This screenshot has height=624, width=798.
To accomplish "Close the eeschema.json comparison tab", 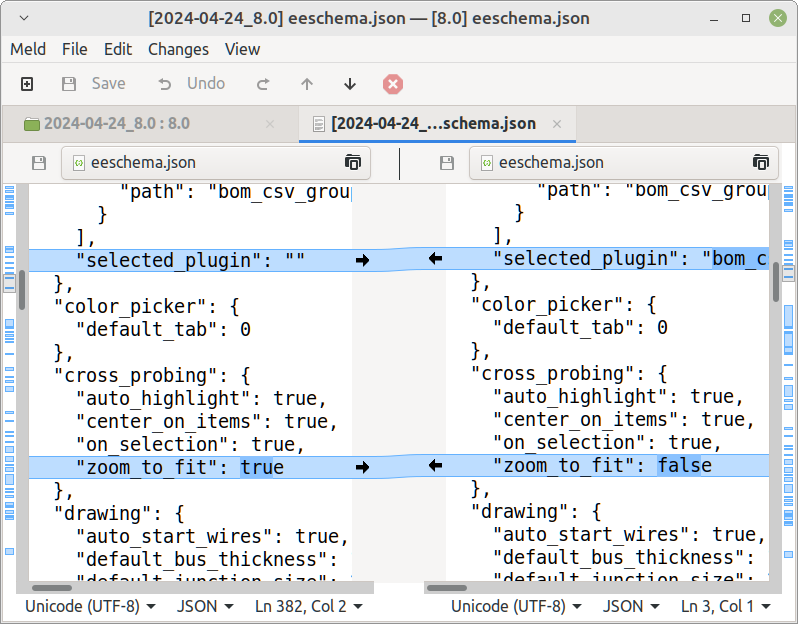I will (x=557, y=124).
